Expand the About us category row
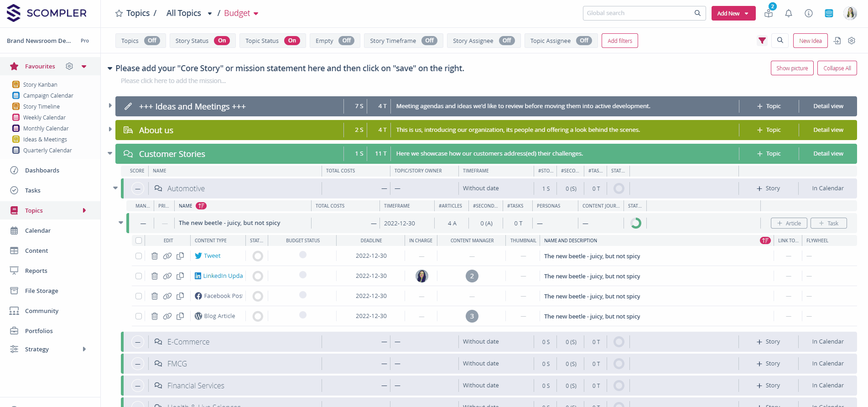Image resolution: width=868 pixels, height=407 pixels. click(110, 130)
